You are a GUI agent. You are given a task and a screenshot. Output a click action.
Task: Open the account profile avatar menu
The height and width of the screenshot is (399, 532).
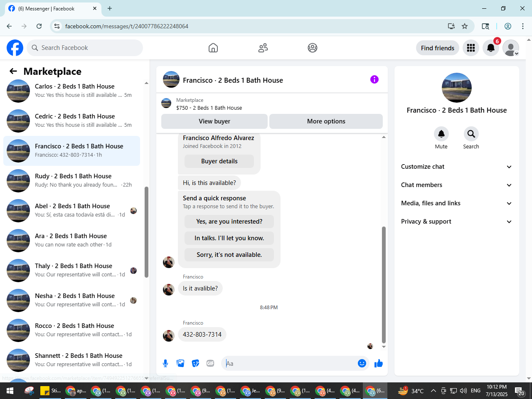(x=511, y=48)
